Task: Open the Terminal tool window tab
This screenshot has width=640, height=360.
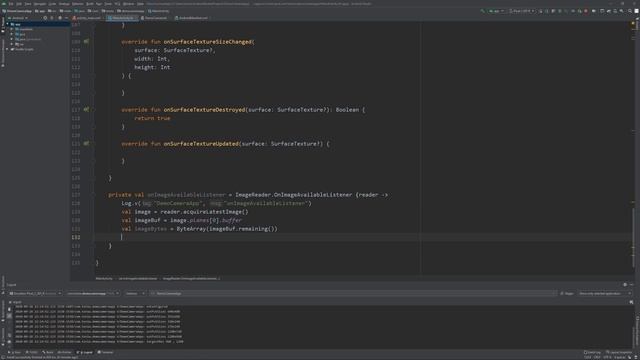Action: (x=105, y=352)
